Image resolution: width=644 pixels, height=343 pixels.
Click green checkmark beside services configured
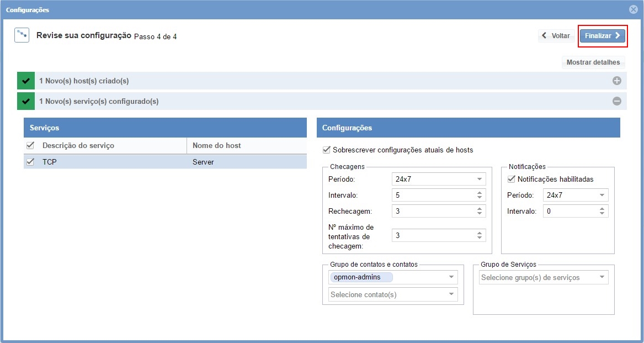click(26, 101)
